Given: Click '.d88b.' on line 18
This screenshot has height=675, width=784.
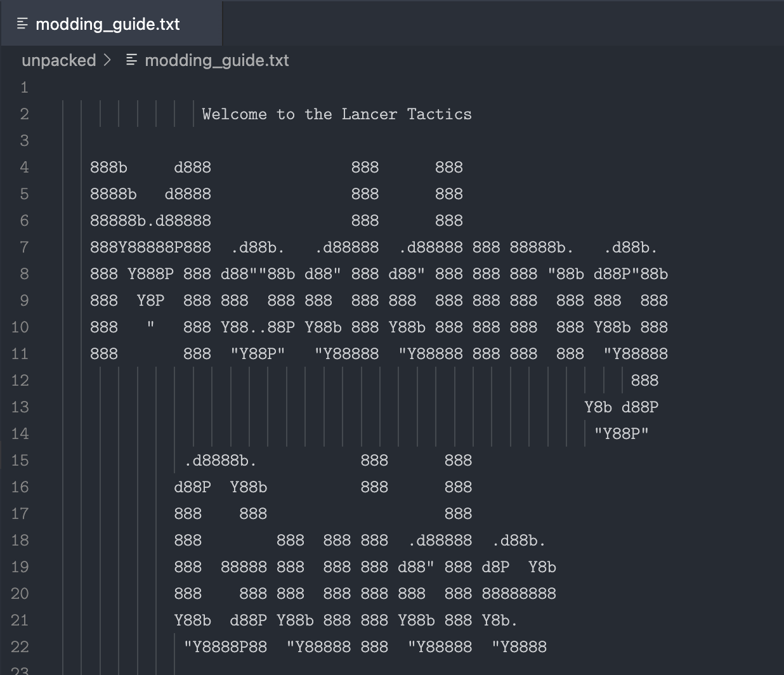Looking at the screenshot, I should 518,541.
